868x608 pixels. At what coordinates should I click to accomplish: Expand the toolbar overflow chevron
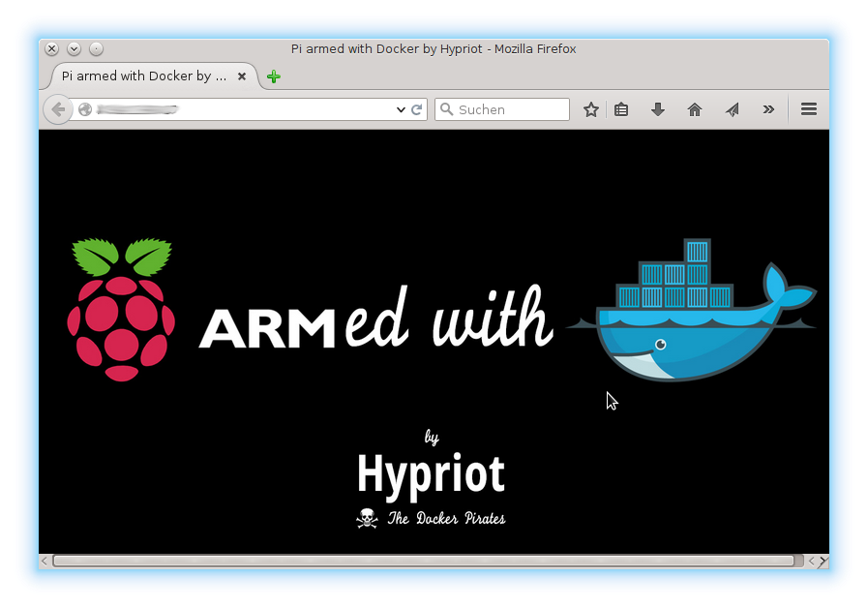768,109
